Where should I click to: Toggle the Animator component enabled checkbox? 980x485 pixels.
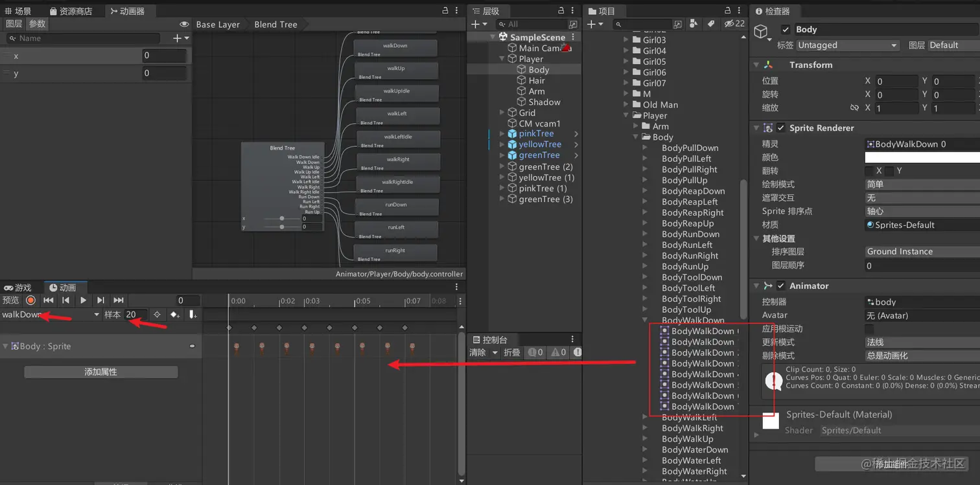click(781, 286)
